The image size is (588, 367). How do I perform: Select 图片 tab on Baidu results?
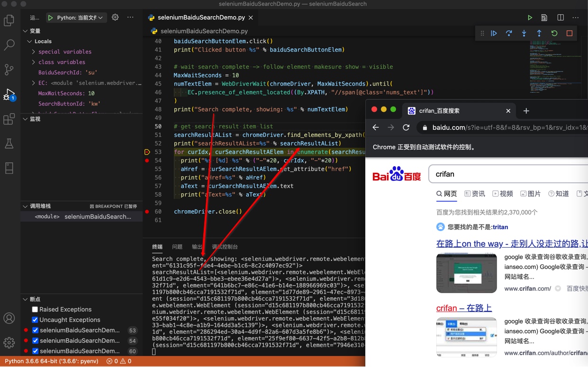tap(531, 194)
